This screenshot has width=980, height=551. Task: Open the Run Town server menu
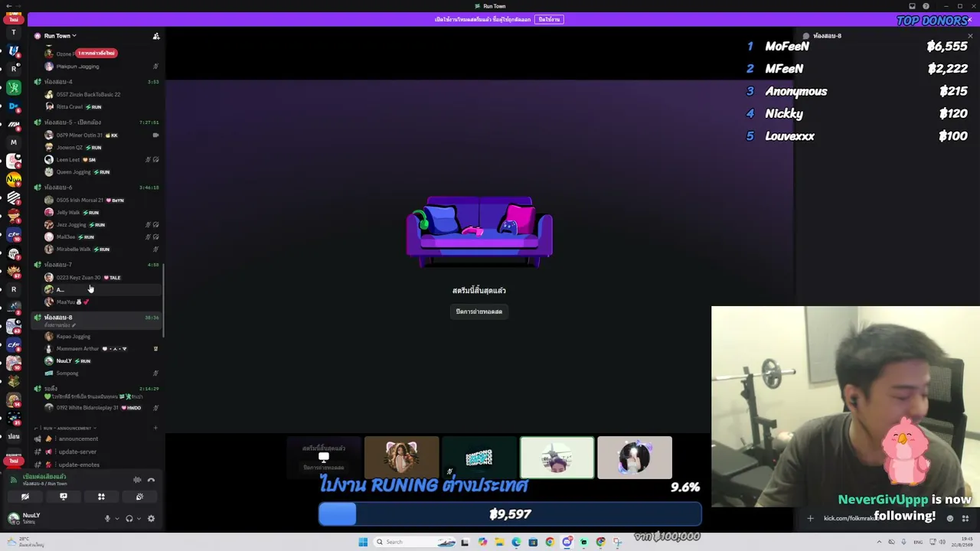pyautogui.click(x=60, y=36)
